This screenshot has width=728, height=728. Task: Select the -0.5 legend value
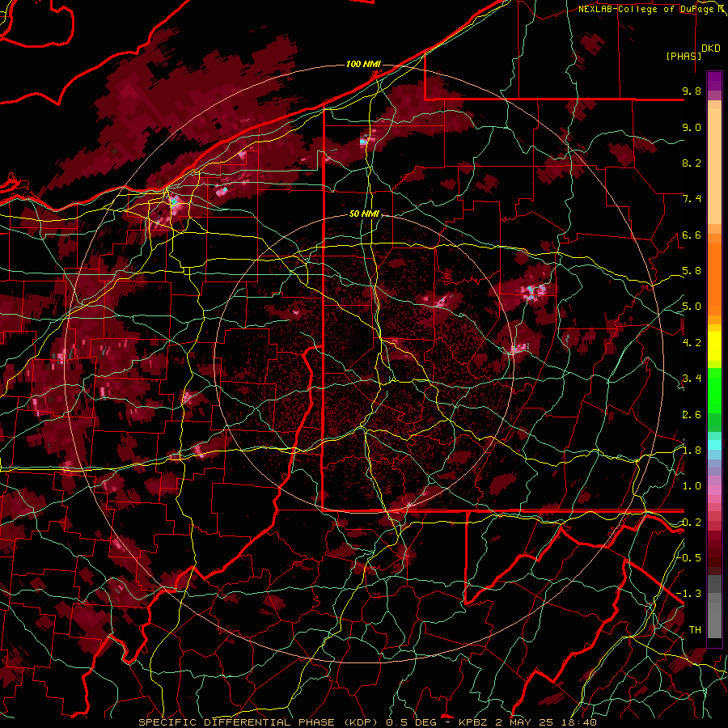[x=689, y=558]
